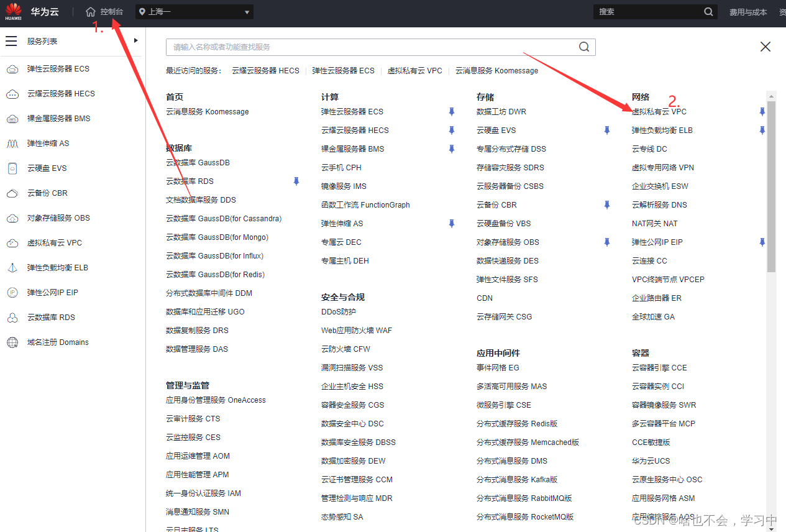
Task: Open recent service 虚拟私有云 VPC
Action: click(x=415, y=71)
